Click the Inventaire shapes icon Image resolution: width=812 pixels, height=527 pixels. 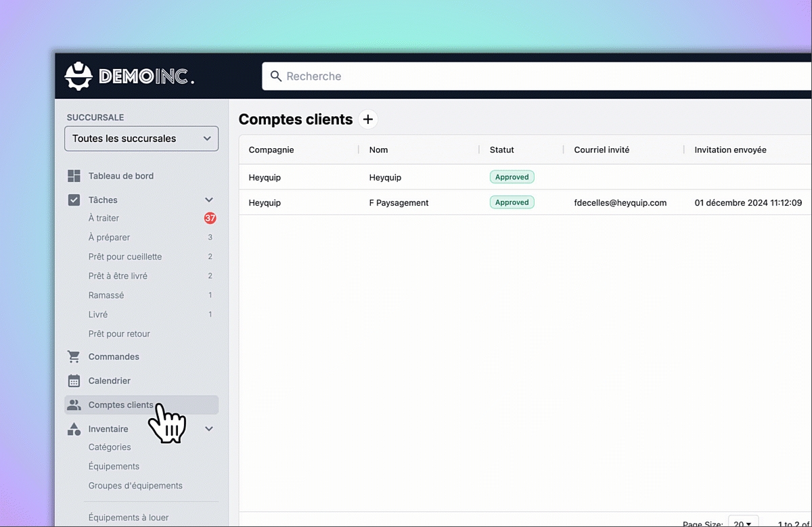pos(74,429)
